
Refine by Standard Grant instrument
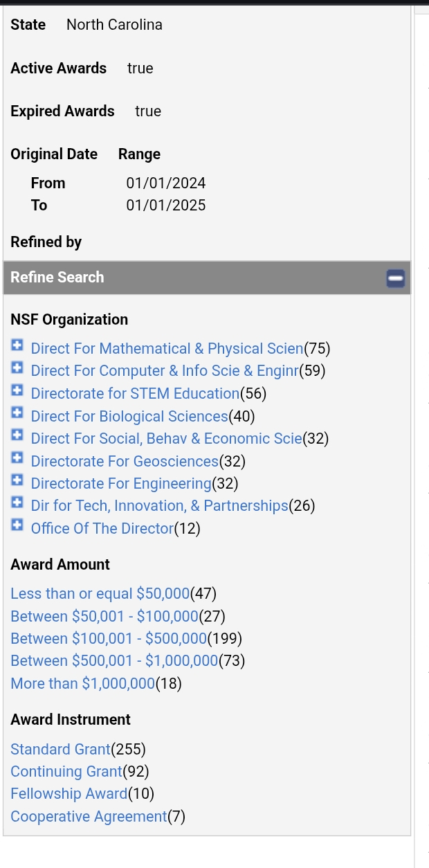click(60, 749)
